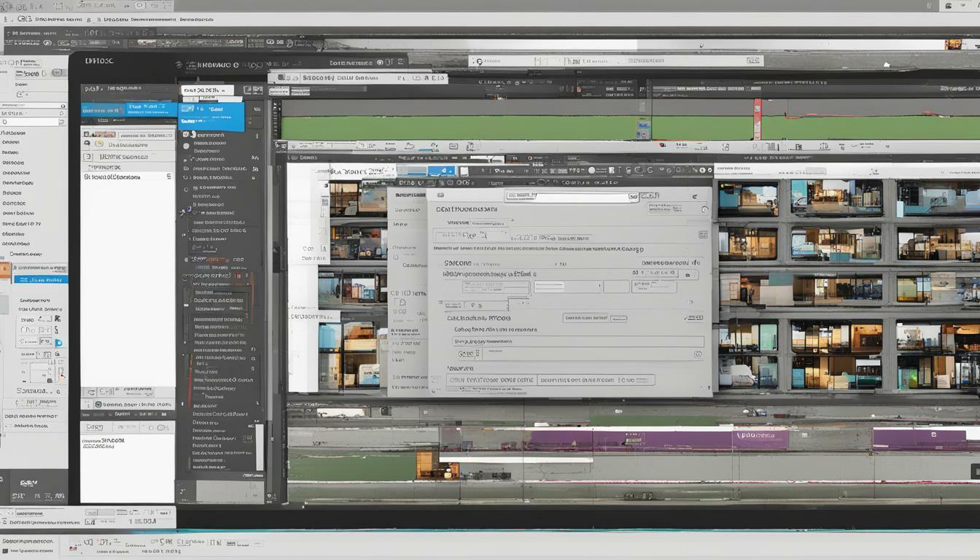Open the top-left thumbnail in the right image grid
Screen dimensions: 980x560
click(748, 198)
